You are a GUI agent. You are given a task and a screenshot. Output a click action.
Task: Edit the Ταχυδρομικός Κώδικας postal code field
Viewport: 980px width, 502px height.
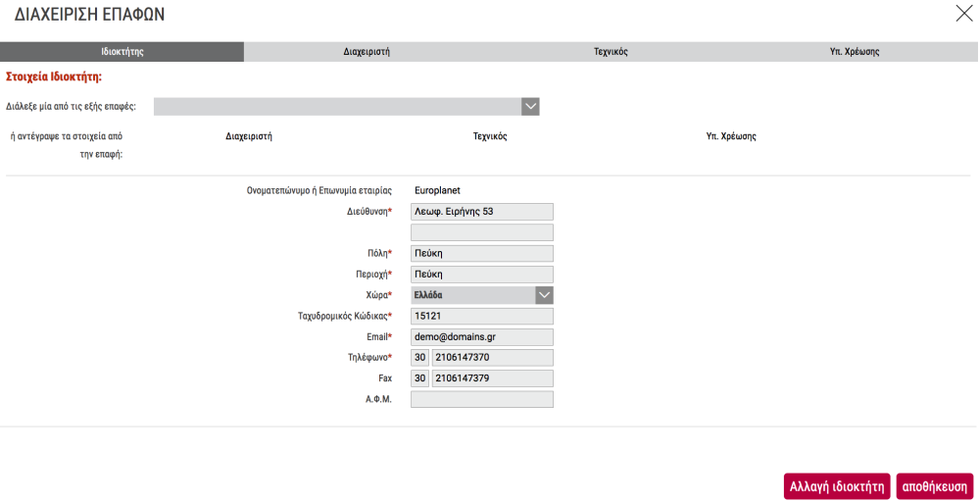(x=482, y=317)
